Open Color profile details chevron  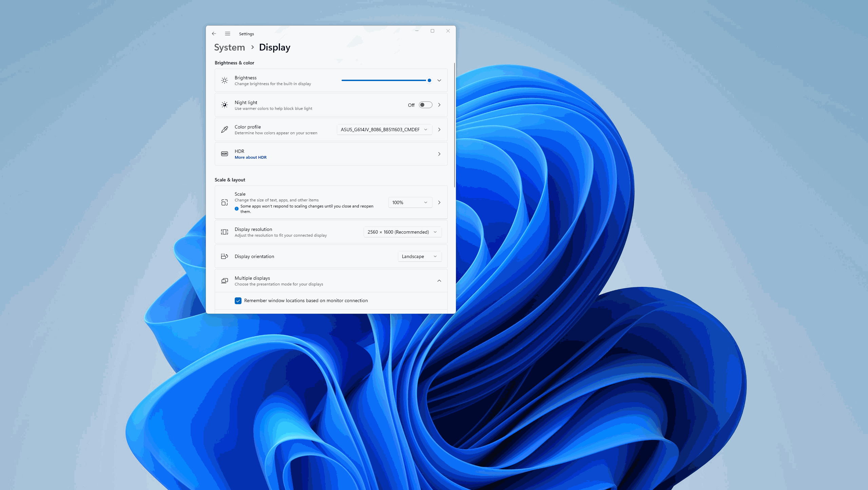[x=439, y=130]
